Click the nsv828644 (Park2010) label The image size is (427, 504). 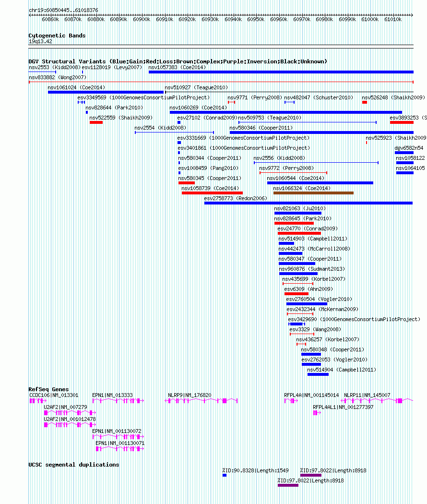[114, 108]
